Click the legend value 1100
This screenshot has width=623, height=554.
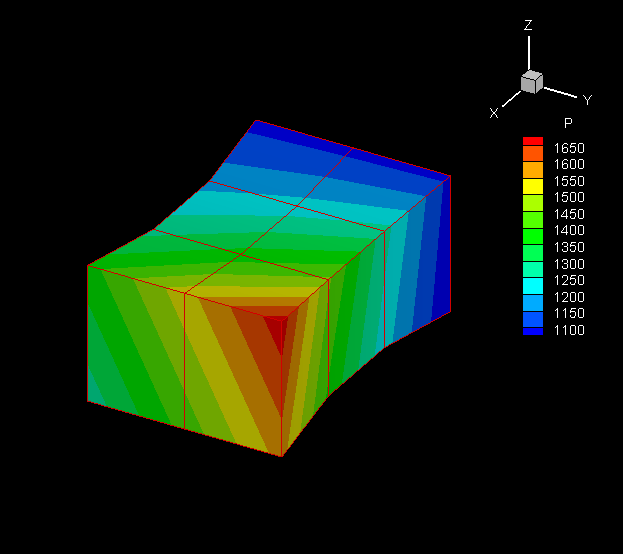[569, 330]
